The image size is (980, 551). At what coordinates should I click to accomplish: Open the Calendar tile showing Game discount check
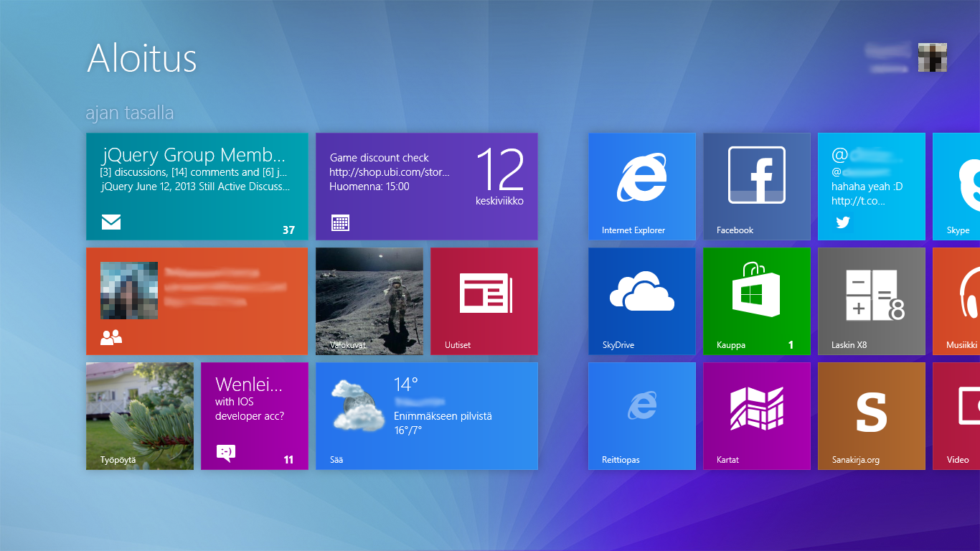pos(427,187)
